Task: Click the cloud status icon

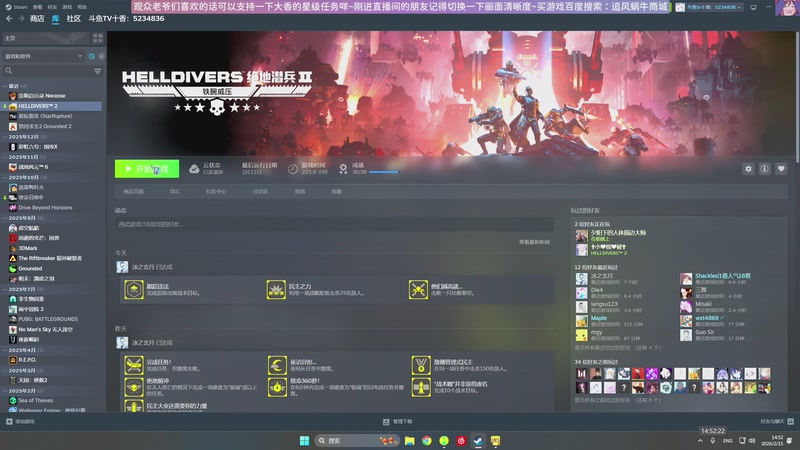Action: pyautogui.click(x=194, y=169)
